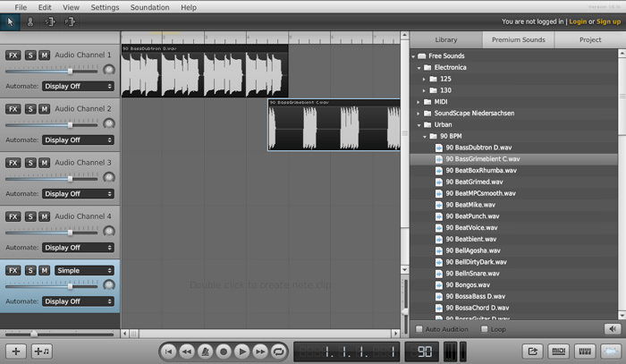
Task: Solo Audio Channel 2
Action: point(30,109)
